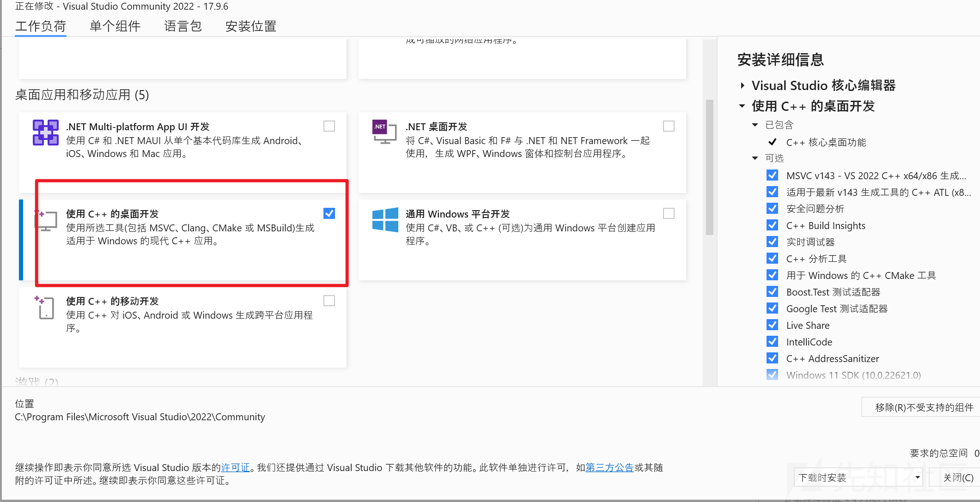Switch to the 安装位置 tab
Screen dimensions: 980x502
[x=251, y=26]
